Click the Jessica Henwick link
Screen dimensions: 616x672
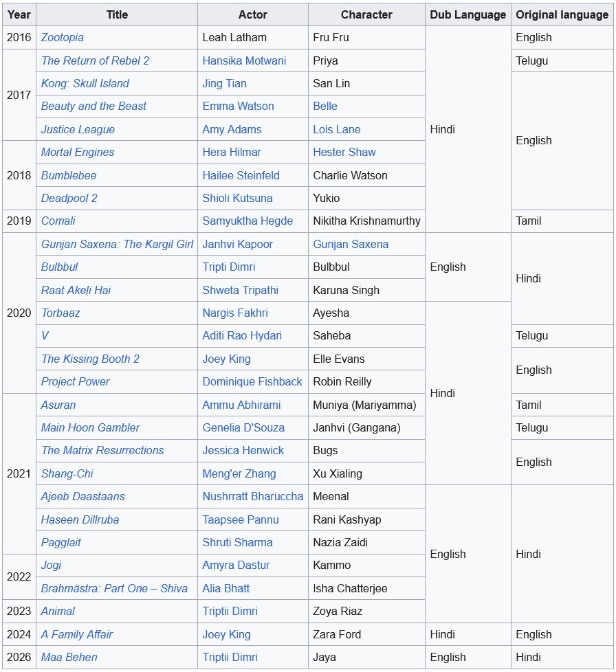(x=243, y=450)
